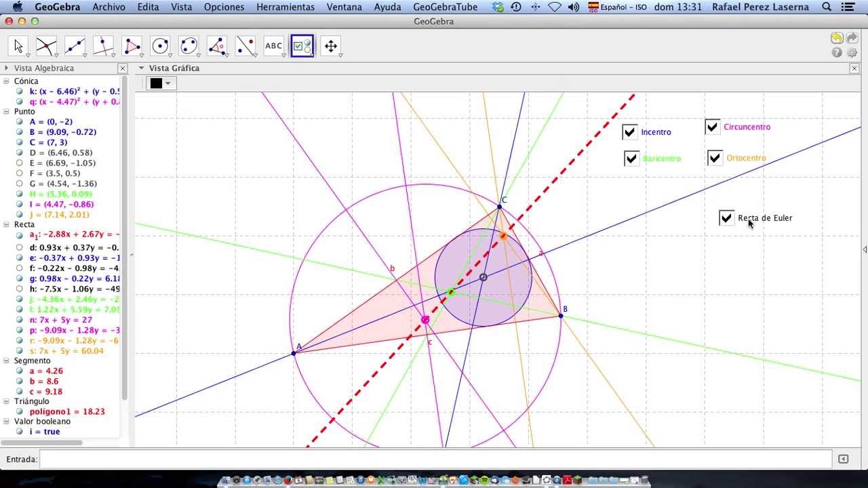This screenshot has height=488, width=868.
Task: Uncheck the Circuncentro checkbox
Action: (712, 127)
